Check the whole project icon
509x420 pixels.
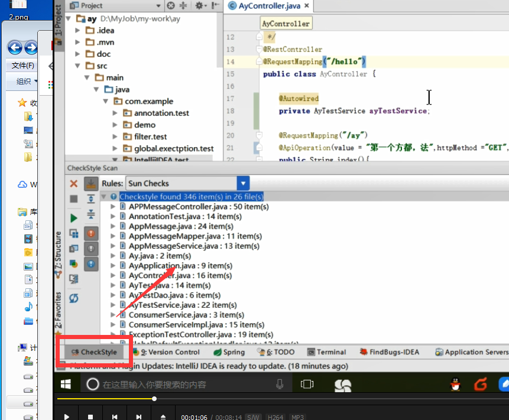pos(74,249)
